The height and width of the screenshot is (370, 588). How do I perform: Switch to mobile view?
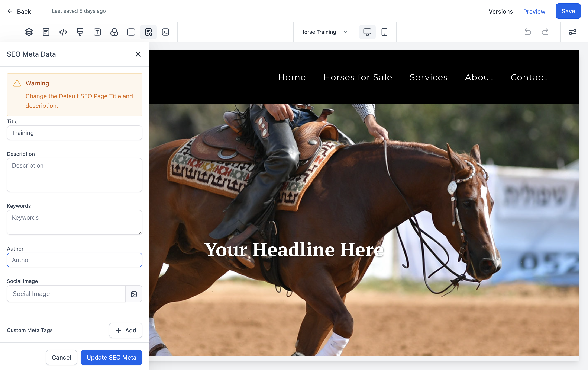[384, 32]
